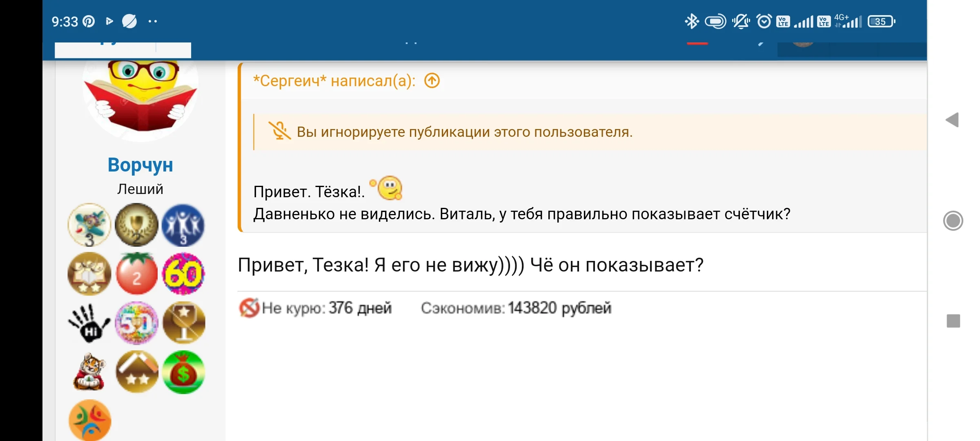Tap the emoji avatar reading a red book
Viewport: 980px width, 441px height.
pyautogui.click(x=140, y=98)
